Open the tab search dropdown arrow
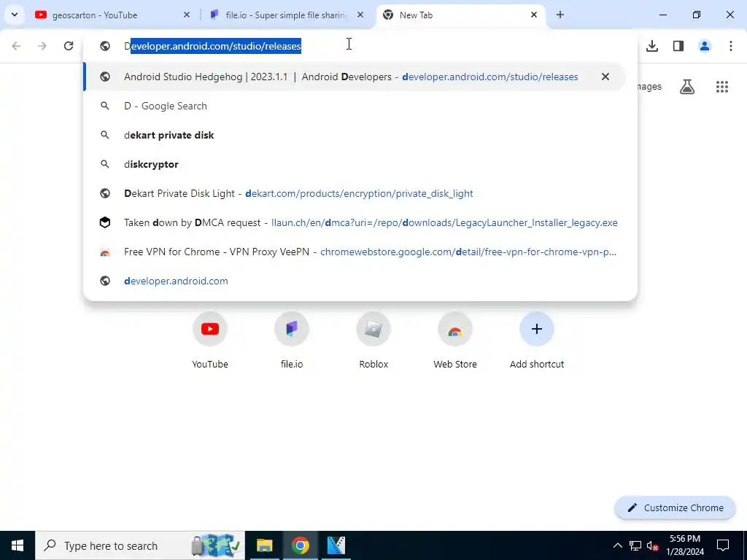The width and height of the screenshot is (747, 560). click(15, 15)
